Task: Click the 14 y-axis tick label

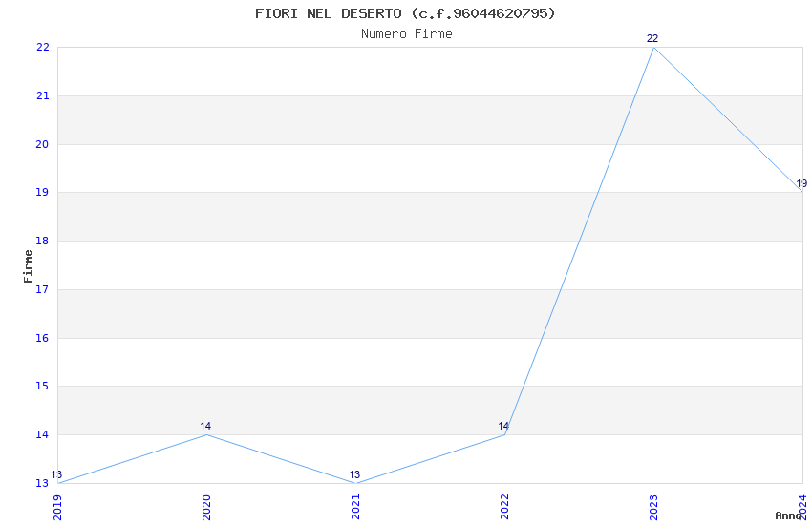Action: tap(42, 434)
